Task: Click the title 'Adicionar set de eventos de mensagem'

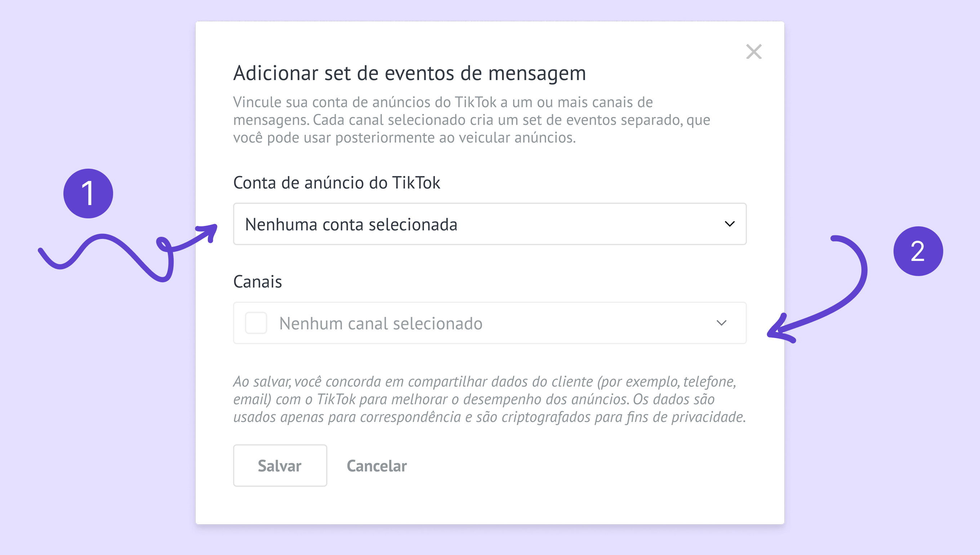Action: click(410, 73)
